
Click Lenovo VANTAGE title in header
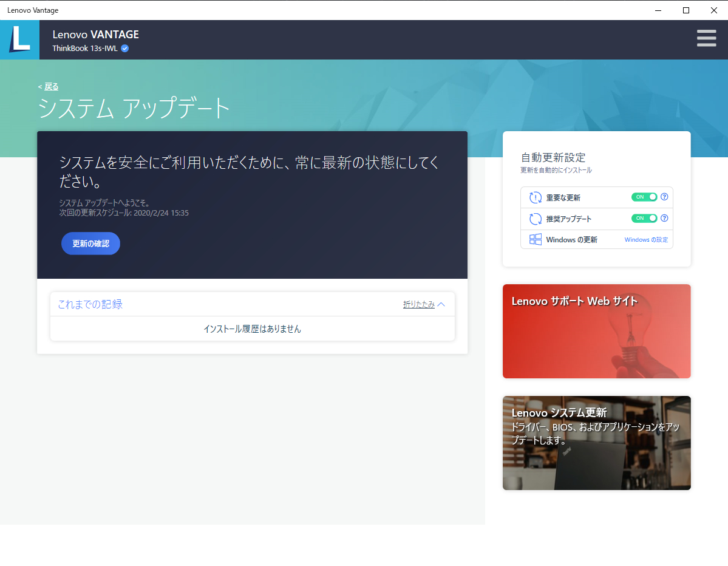tap(96, 35)
